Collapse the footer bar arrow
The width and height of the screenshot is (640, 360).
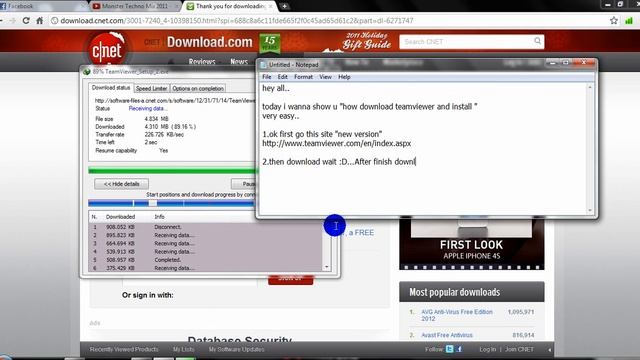pyautogui.click(x=549, y=350)
